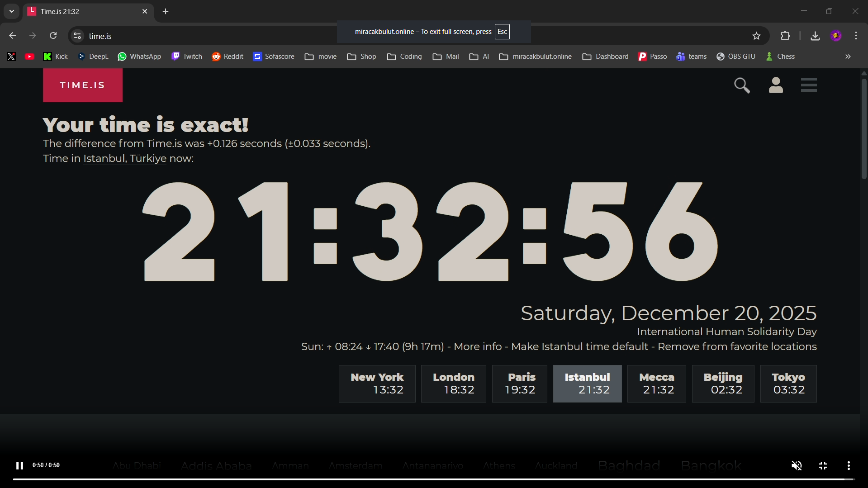868x488 pixels.
Task: Open the Kick bookmark
Action: (x=56, y=57)
